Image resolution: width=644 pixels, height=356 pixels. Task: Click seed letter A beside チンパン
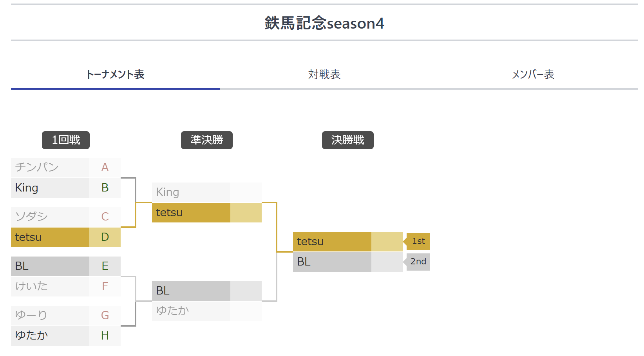click(x=105, y=168)
